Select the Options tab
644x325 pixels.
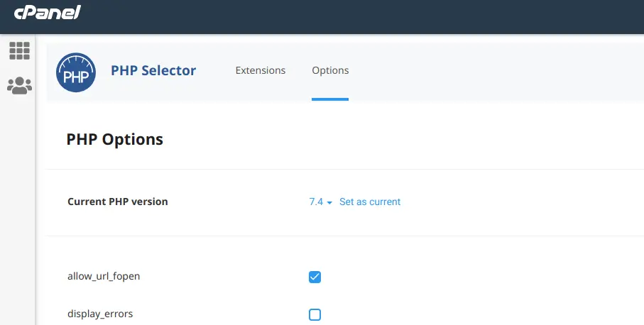330,70
